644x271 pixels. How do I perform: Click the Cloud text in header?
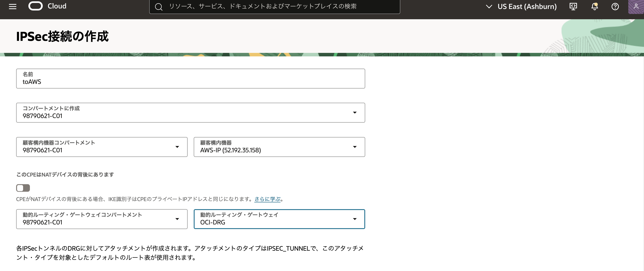(57, 6)
